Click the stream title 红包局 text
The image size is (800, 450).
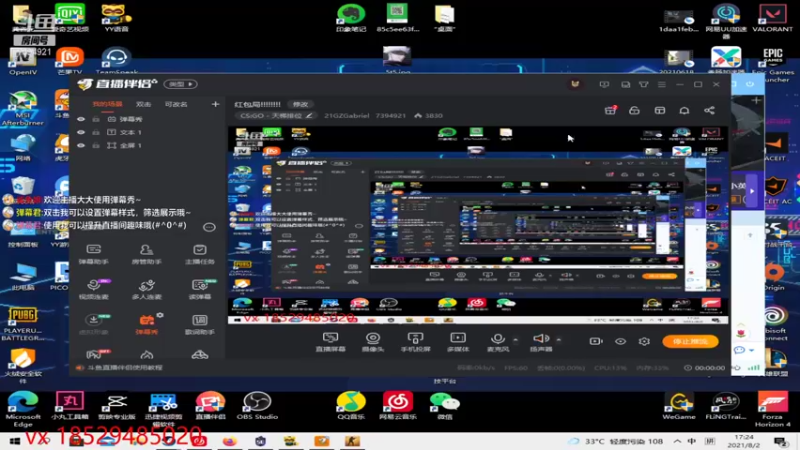click(x=257, y=104)
